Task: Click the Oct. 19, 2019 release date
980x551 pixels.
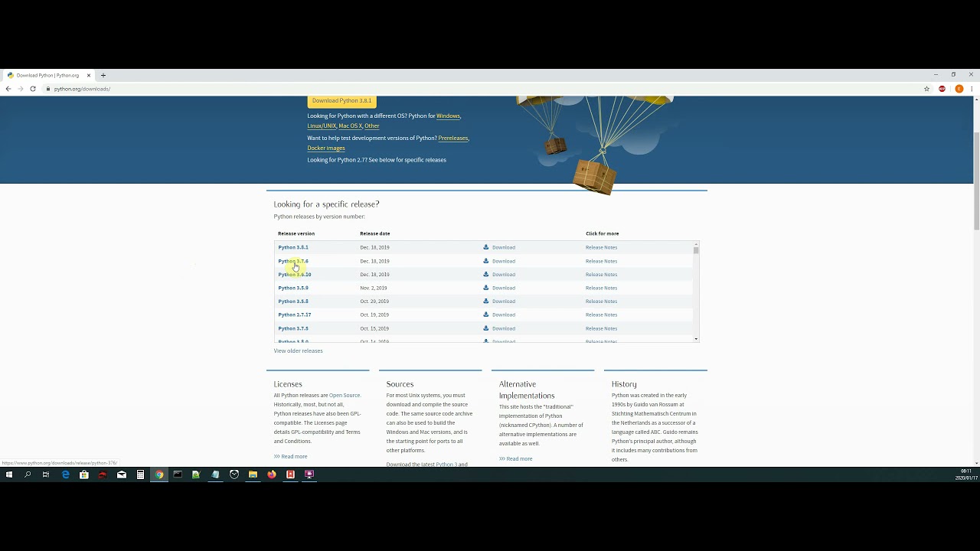Action: (x=374, y=315)
